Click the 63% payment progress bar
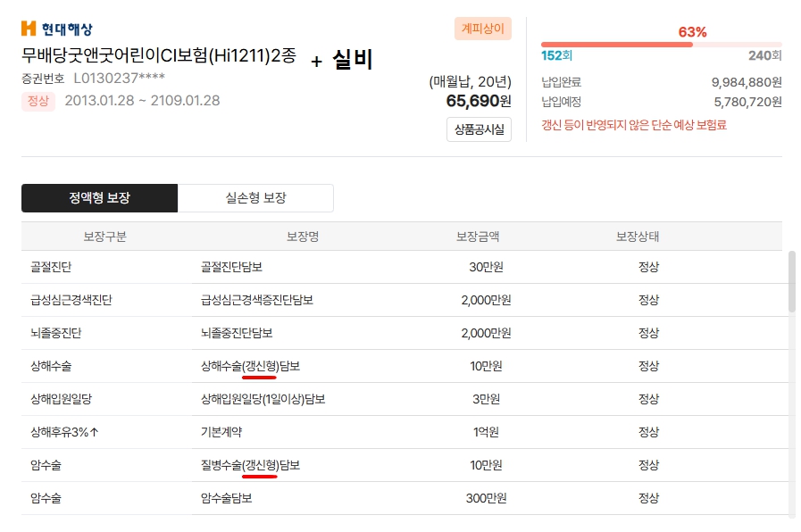This screenshot has width=801, height=532. (x=661, y=45)
